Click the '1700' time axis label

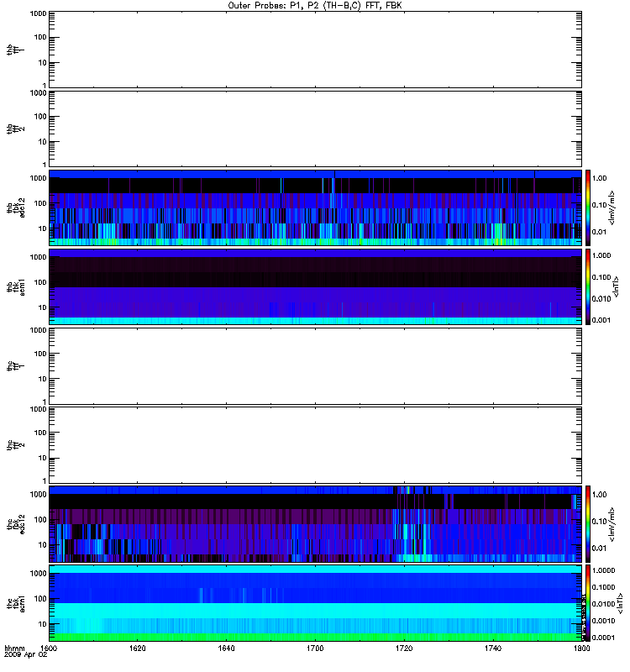click(315, 648)
